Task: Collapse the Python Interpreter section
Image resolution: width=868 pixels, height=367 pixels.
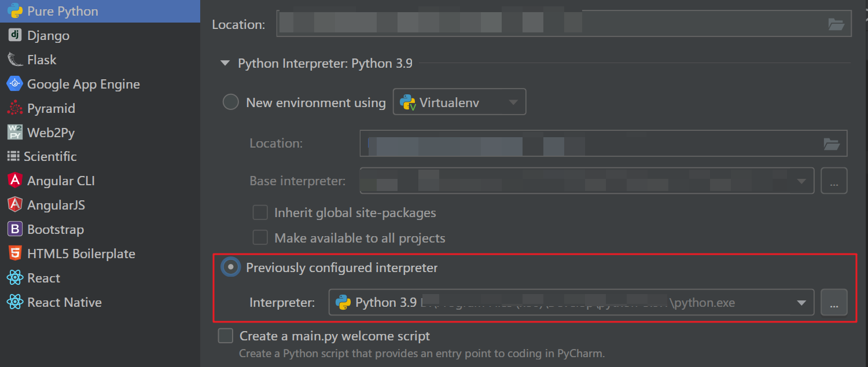Action: click(x=225, y=63)
